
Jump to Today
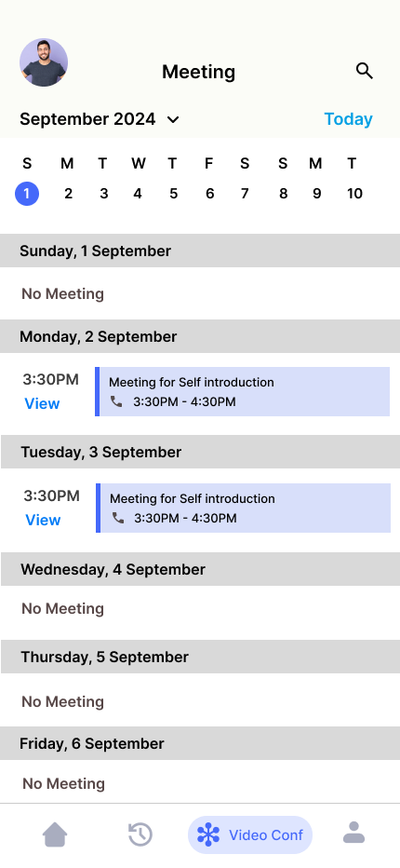(x=348, y=119)
